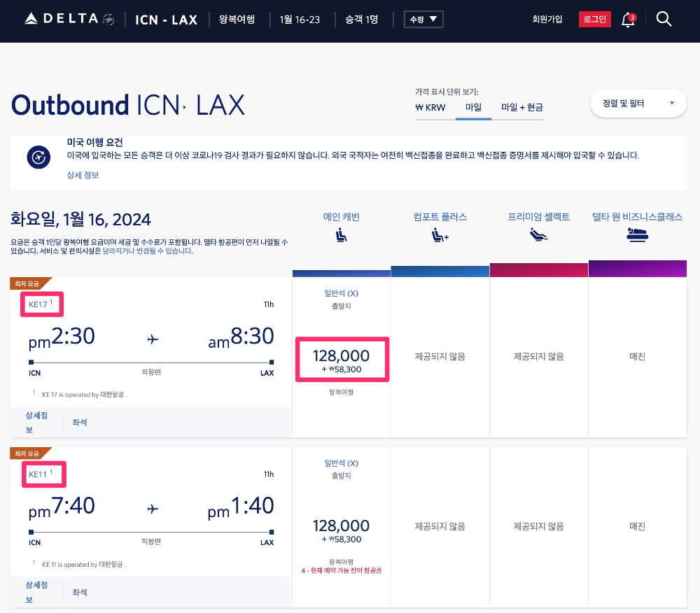
Task: Click the 왕복여행 trip type text
Action: pos(237,19)
